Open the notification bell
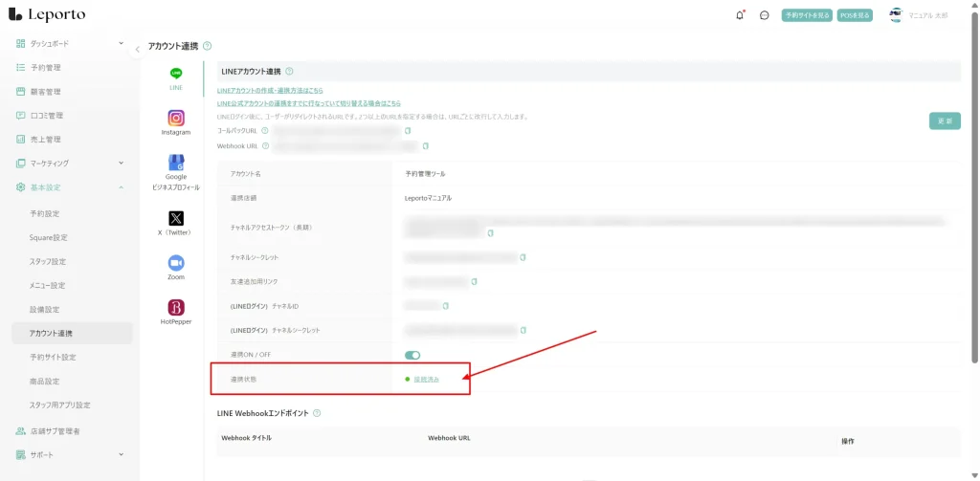 coord(740,15)
